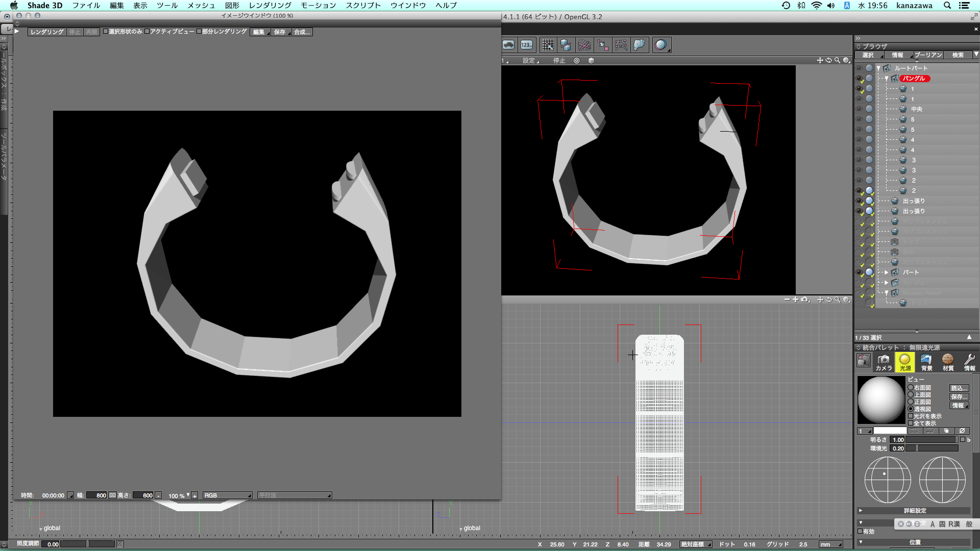
Task: Open the メッシュ menu
Action: coord(201,6)
